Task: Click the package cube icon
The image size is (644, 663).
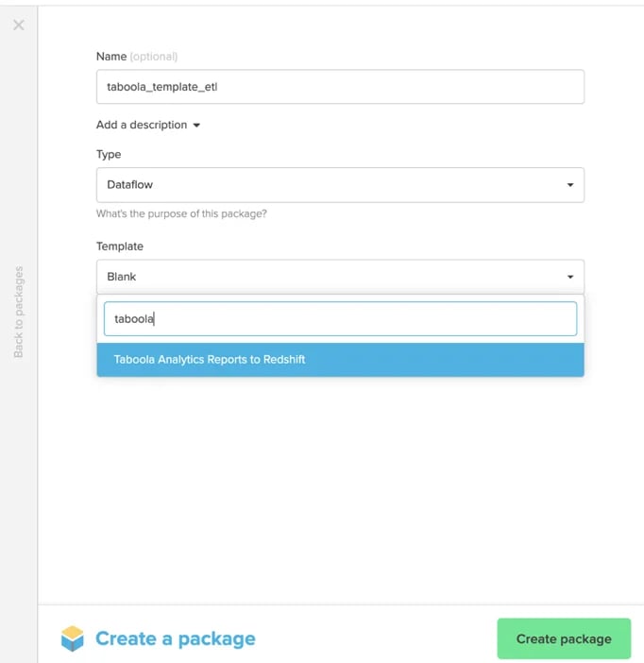Action: click(x=73, y=638)
